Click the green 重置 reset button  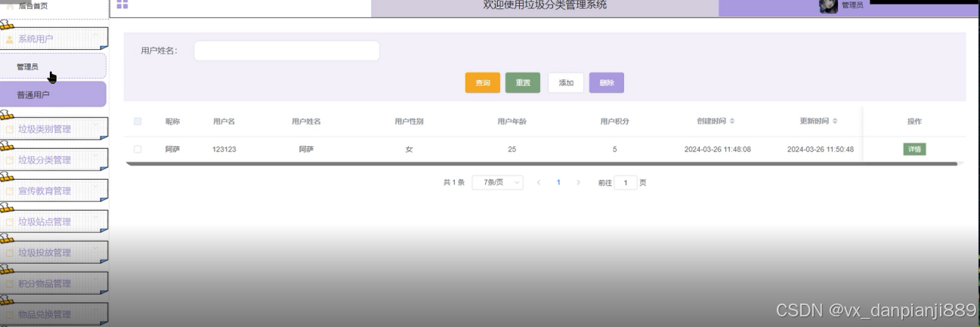pyautogui.click(x=523, y=83)
